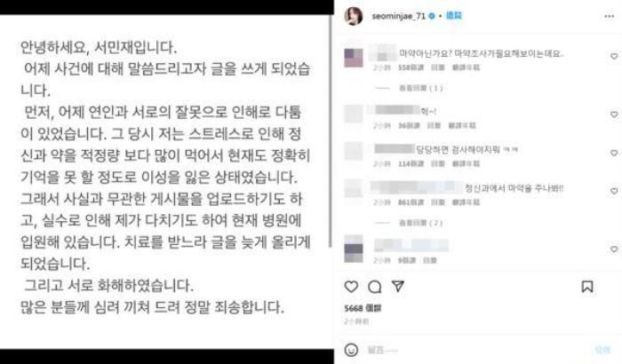Click post button beside comment field
The image size is (622, 364).
(602, 349)
